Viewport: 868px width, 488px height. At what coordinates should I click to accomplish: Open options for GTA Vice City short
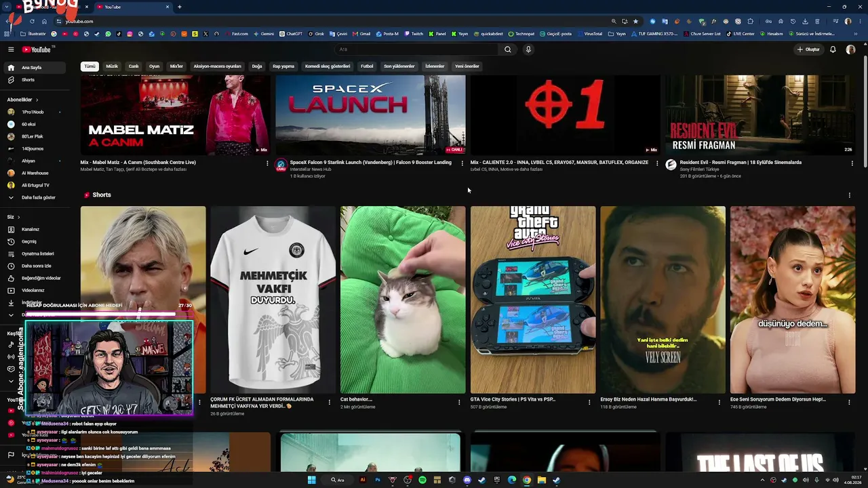[x=590, y=402]
